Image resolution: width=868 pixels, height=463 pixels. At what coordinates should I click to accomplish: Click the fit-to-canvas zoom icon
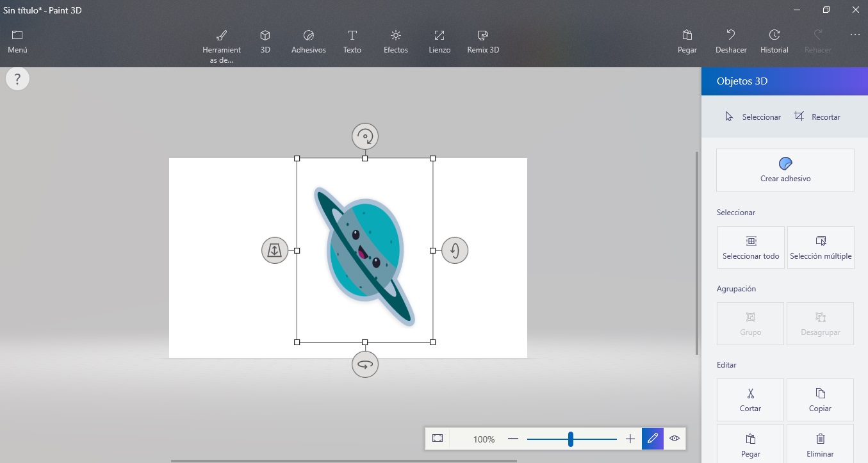pos(438,439)
